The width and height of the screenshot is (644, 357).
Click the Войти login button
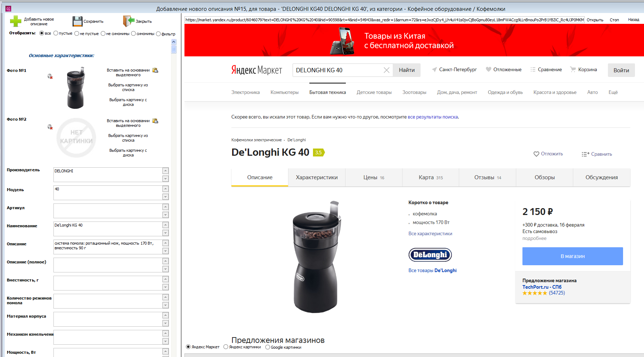621,70
